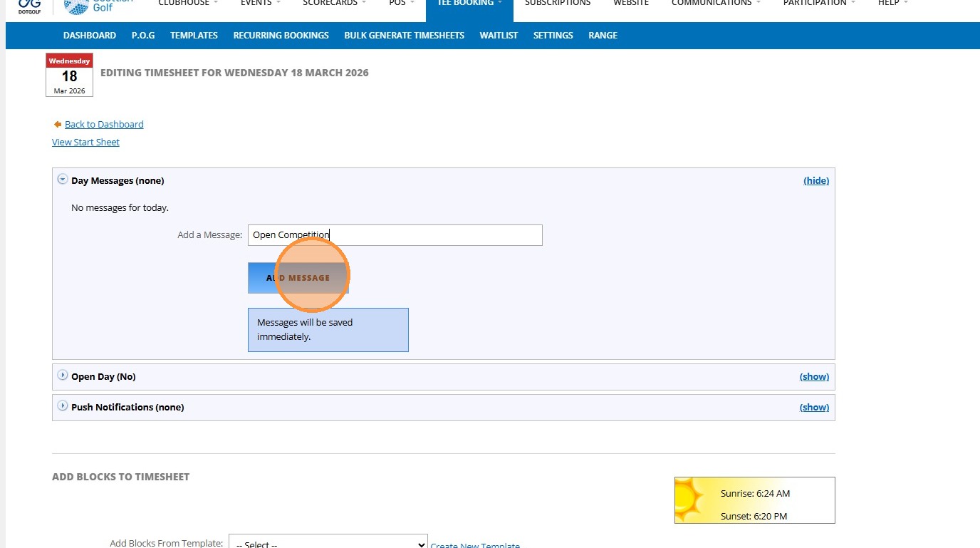This screenshot has height=548, width=980.
Task: Click the Add a Message text field
Action: [x=395, y=235]
